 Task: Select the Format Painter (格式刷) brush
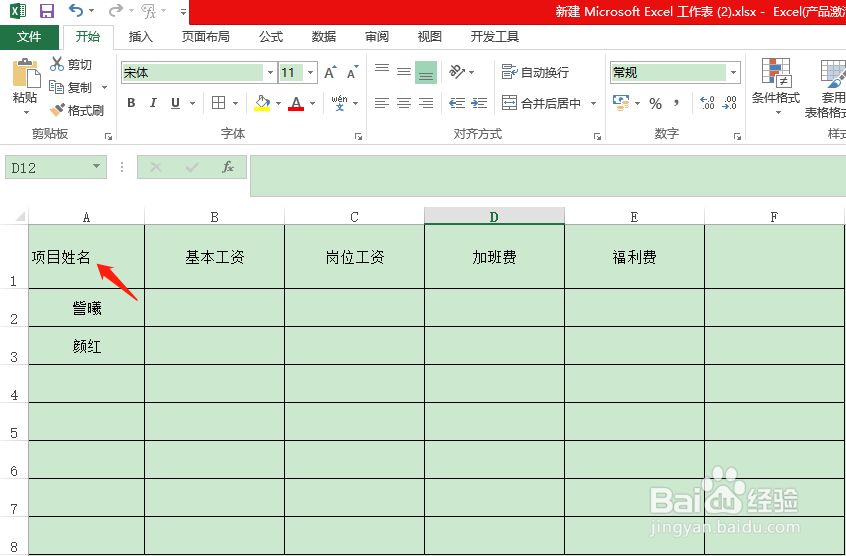click(57, 110)
